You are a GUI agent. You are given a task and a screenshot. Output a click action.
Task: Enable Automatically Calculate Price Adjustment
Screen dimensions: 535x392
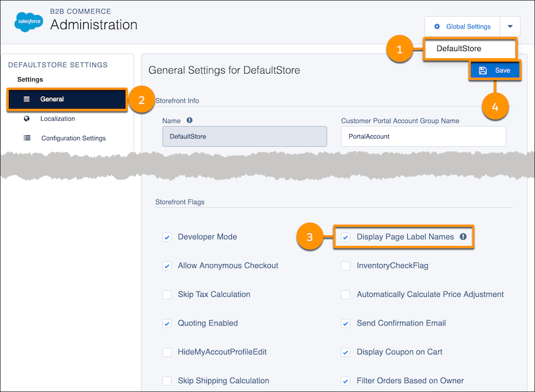point(345,295)
